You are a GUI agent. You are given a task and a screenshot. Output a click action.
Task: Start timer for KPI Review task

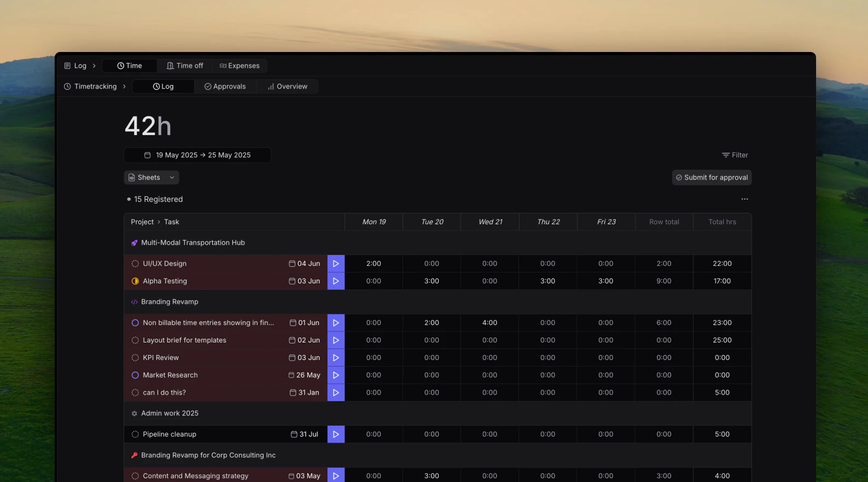[336, 358]
